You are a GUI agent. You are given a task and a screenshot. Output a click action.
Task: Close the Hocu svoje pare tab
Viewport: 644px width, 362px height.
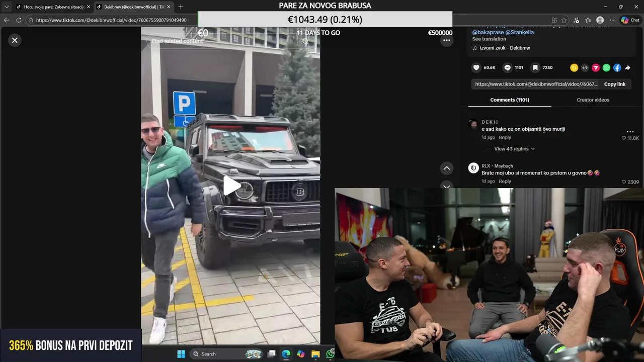click(x=89, y=7)
